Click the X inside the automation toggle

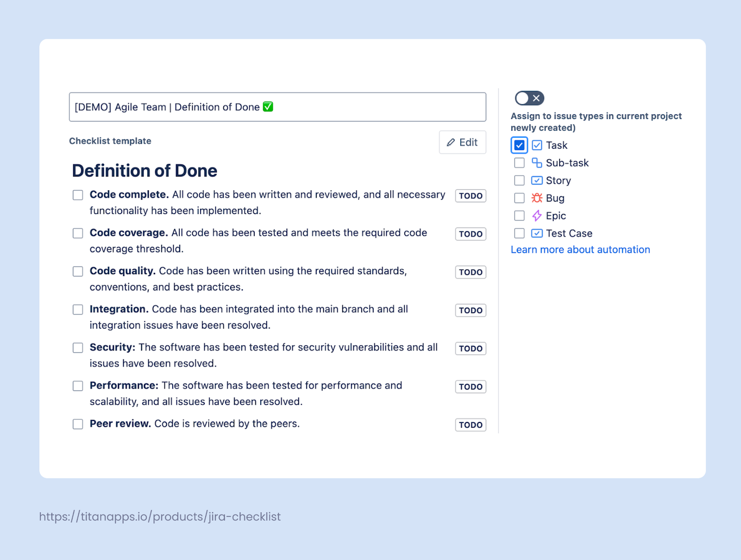pos(536,98)
